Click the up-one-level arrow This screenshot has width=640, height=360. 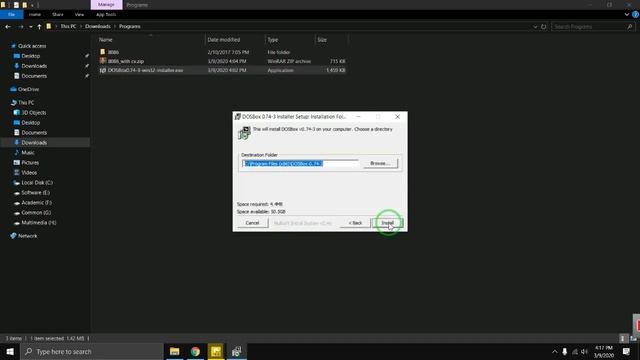tap(39, 27)
